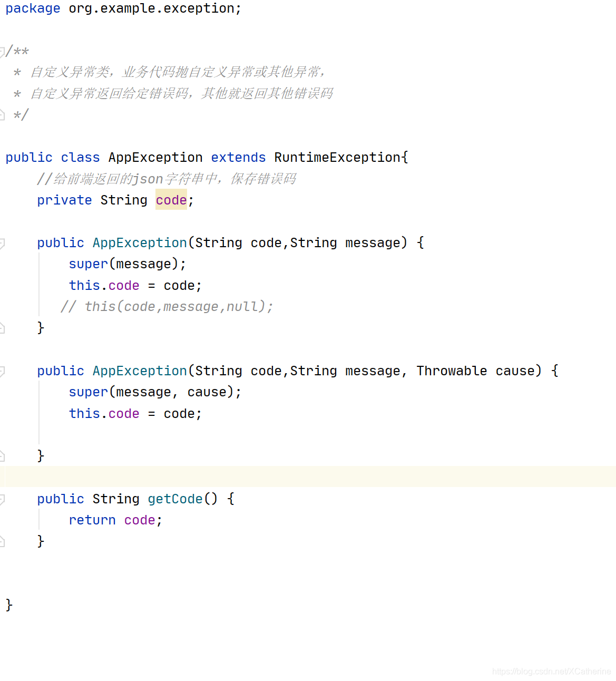Screen dimensions: 616x681
Task: Click the fold end marker after getCode's closing brace
Action: pos(2,541)
